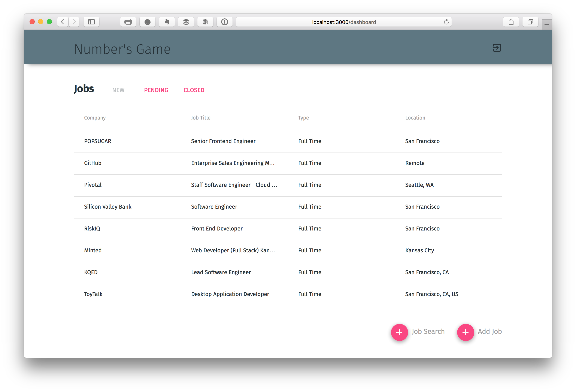
Task: Open the Safari share menu
Action: coord(511,22)
